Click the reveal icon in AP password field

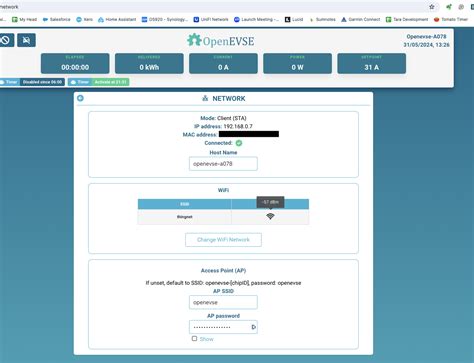[x=253, y=327]
